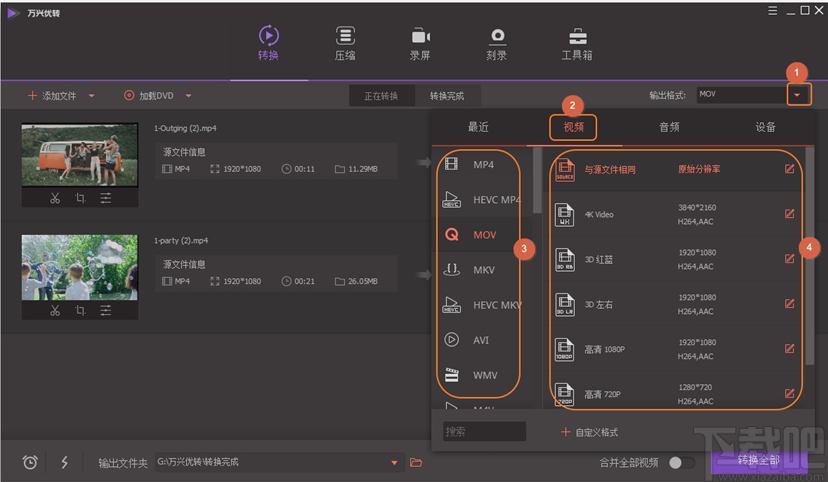Edit the 4K Video preset

[x=789, y=214]
